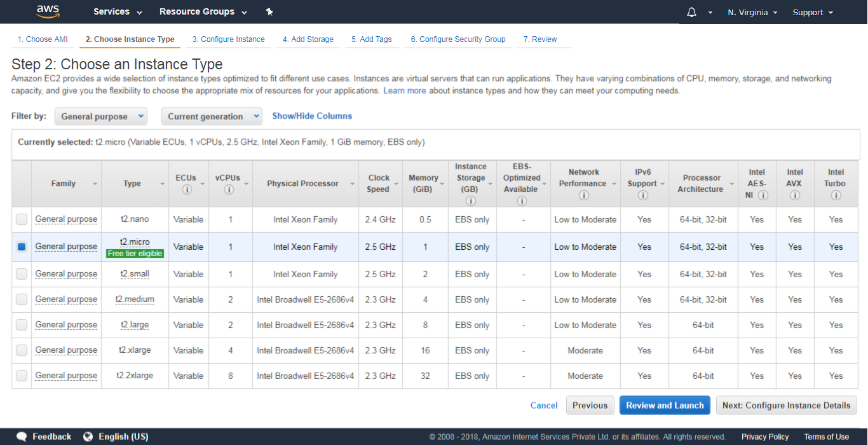The width and height of the screenshot is (868, 445).
Task: Click the Network Performance info icon
Action: 584,195
